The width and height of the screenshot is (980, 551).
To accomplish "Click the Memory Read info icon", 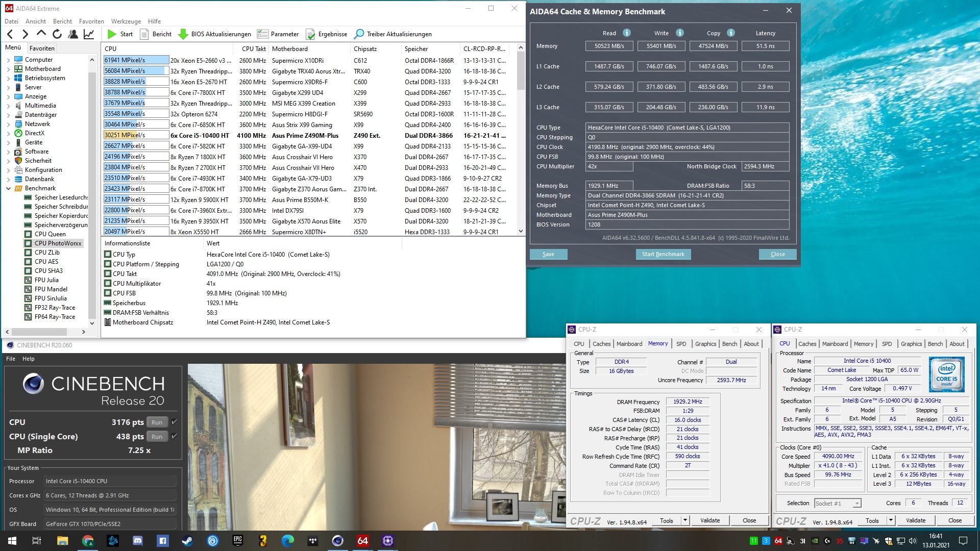I will point(626,33).
